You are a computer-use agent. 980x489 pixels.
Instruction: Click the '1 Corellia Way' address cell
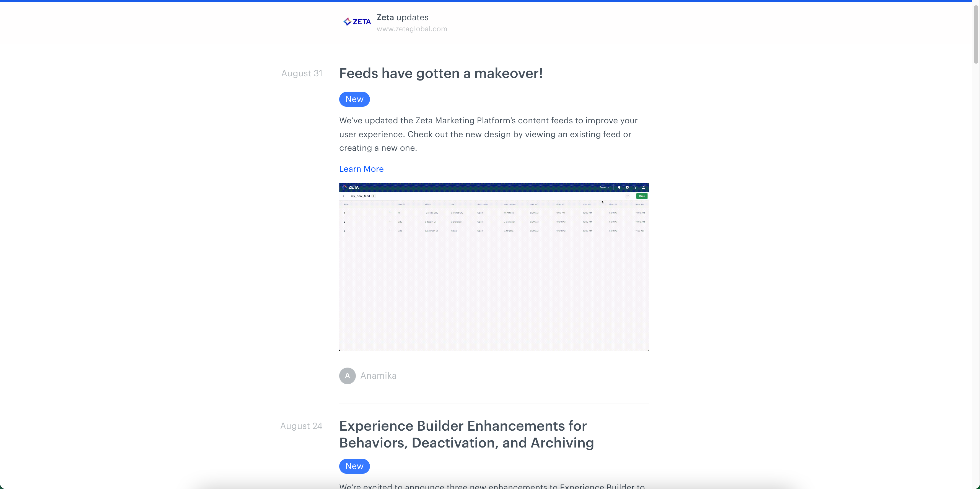click(x=431, y=213)
